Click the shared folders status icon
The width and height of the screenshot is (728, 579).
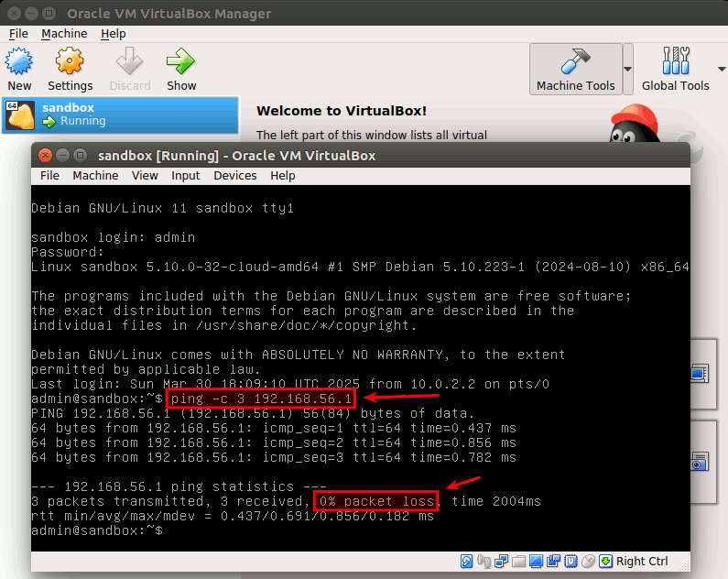tap(518, 562)
